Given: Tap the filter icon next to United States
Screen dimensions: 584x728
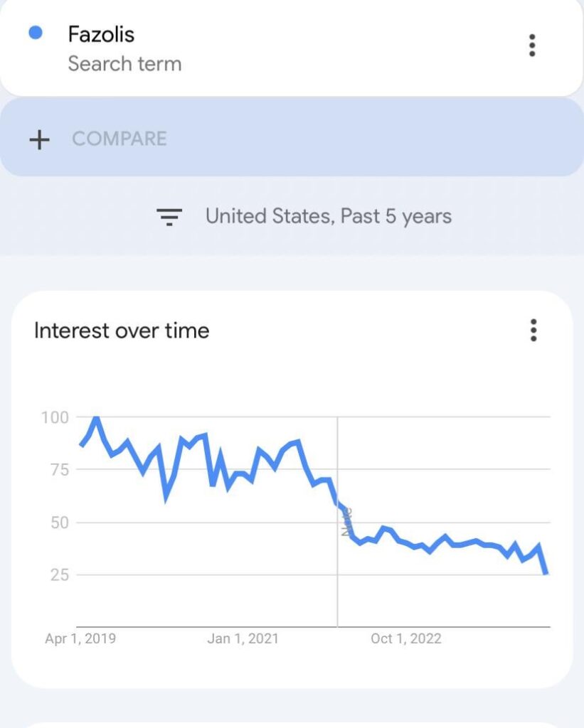Looking at the screenshot, I should pyautogui.click(x=169, y=216).
